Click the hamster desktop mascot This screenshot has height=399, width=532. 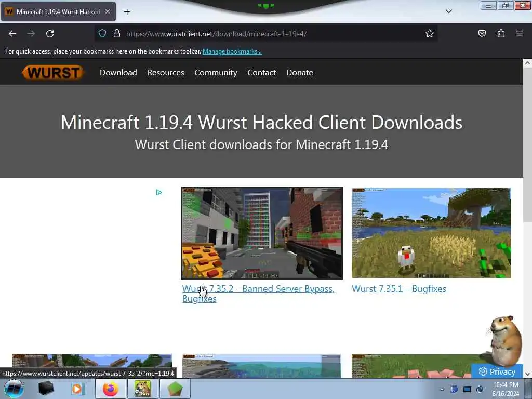[x=505, y=341]
